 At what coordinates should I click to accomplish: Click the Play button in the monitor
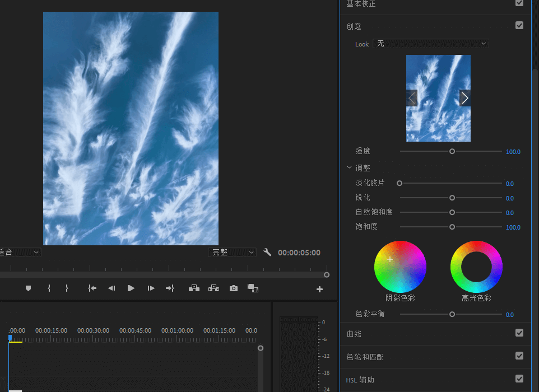point(130,288)
